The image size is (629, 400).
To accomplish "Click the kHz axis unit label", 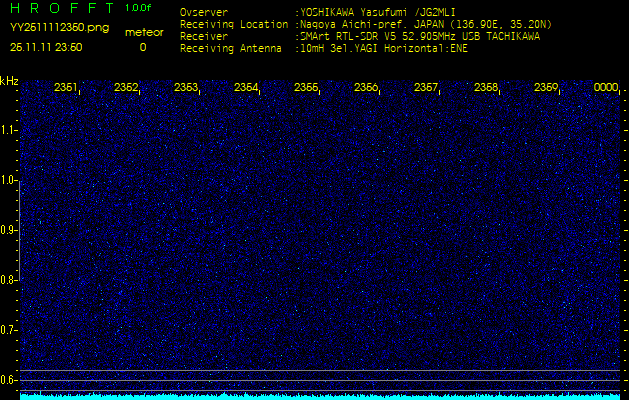I will point(9,81).
